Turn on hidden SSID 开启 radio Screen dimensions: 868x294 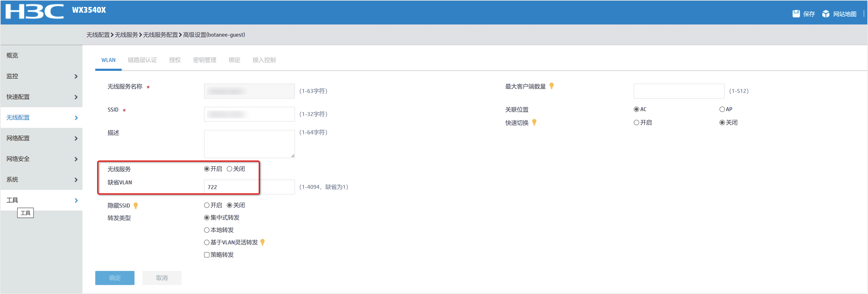point(207,205)
